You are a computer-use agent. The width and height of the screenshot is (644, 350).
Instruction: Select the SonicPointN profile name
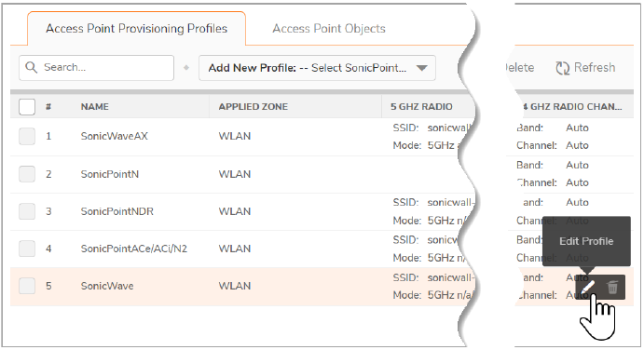pos(110,174)
